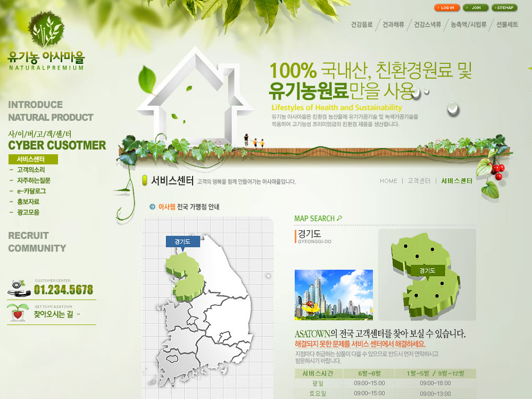Click the telephone customer center icon
Viewport: 532px width, 399px height.
[x=20, y=288]
